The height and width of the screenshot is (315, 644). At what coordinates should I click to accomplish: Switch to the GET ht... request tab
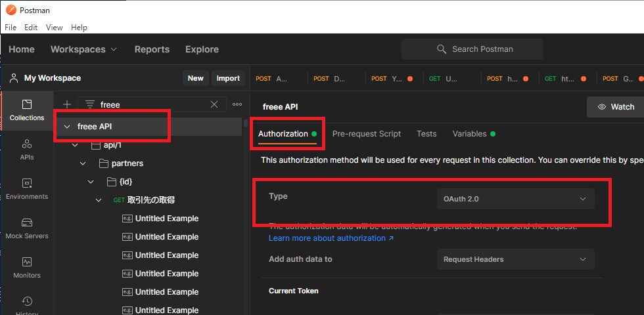pyautogui.click(x=568, y=78)
